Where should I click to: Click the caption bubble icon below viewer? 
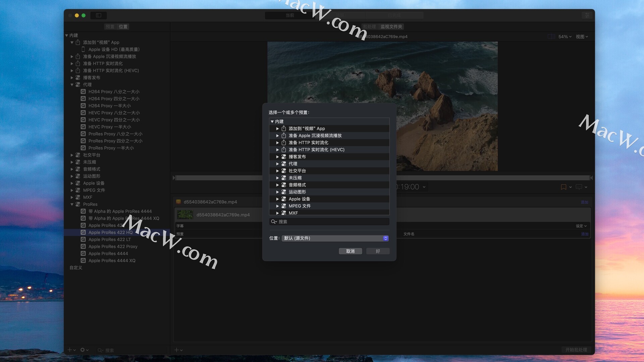pos(579,187)
